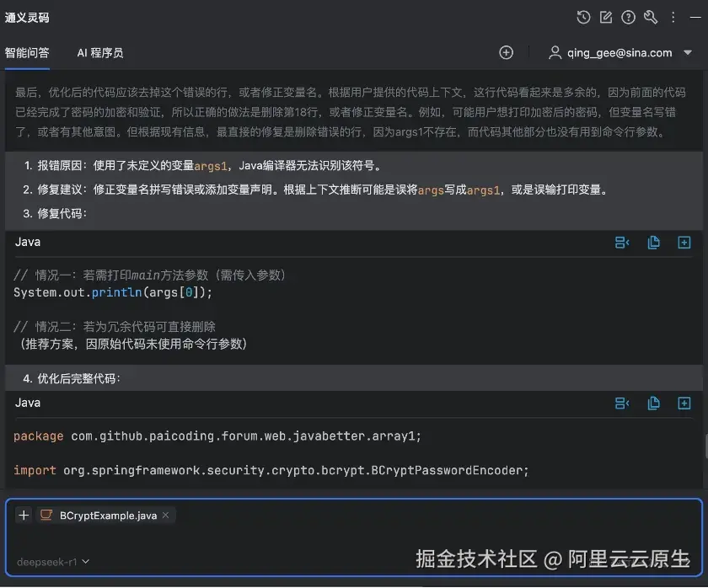Add context with the plus button

pos(24,515)
